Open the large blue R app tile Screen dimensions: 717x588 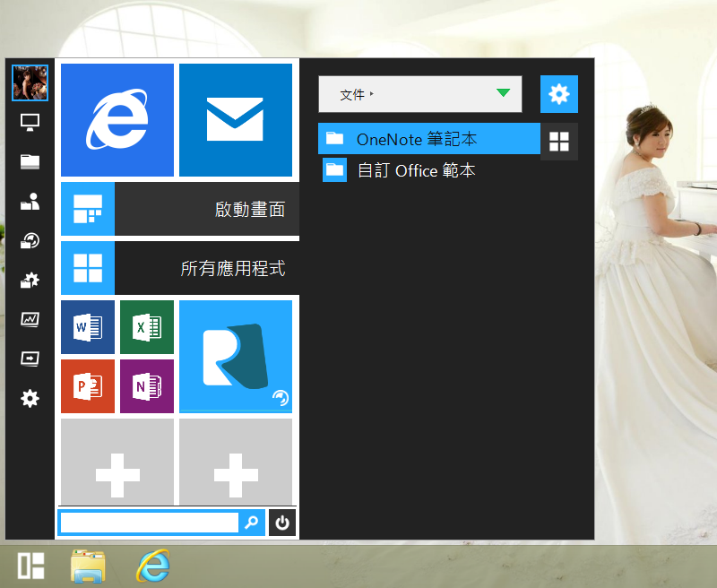(236, 357)
